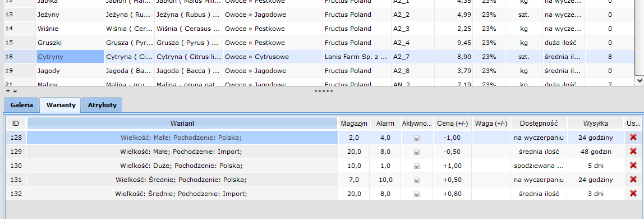Click shipping cell 5 dni
The image size is (644, 219).
[596, 166]
